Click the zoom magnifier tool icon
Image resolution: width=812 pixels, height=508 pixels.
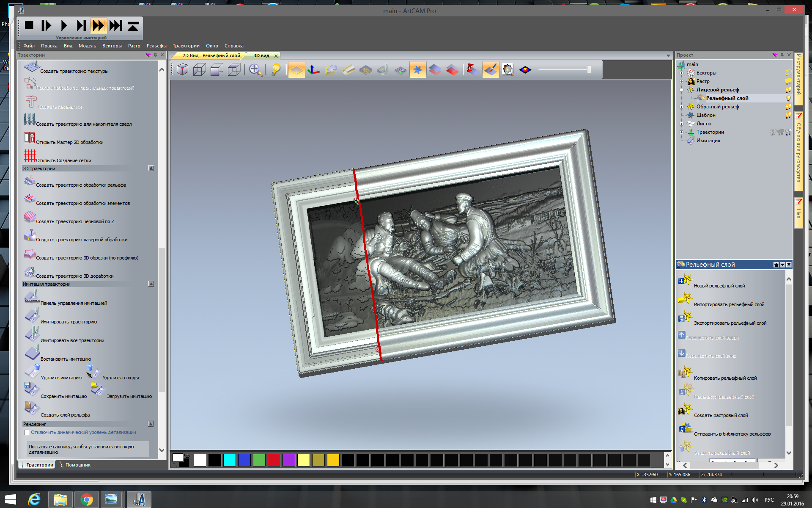pos(255,70)
